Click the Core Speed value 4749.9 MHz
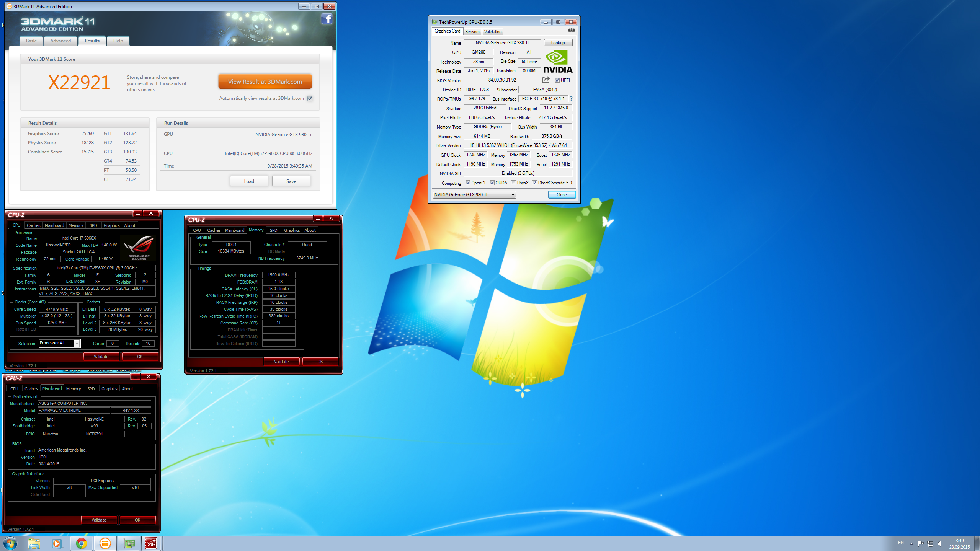Screen dimensions: 980x551 pyautogui.click(x=57, y=309)
